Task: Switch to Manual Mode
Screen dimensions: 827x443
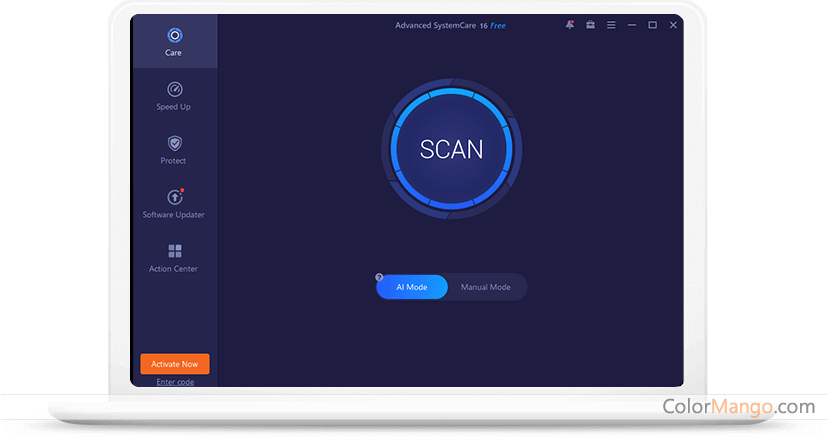Action: [x=486, y=287]
